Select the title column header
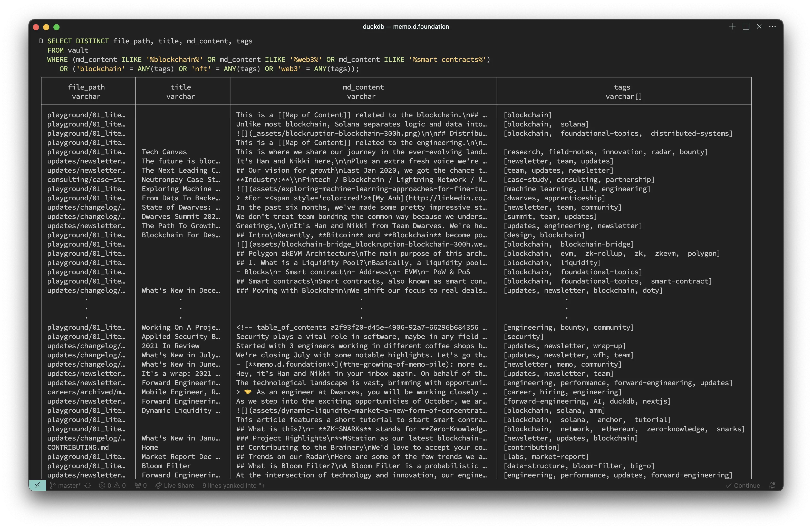The height and width of the screenshot is (529, 812). pyautogui.click(x=180, y=87)
